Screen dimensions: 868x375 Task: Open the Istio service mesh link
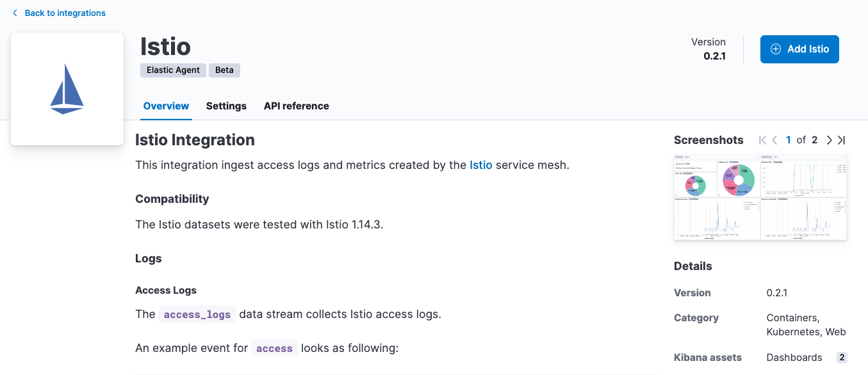click(x=481, y=164)
